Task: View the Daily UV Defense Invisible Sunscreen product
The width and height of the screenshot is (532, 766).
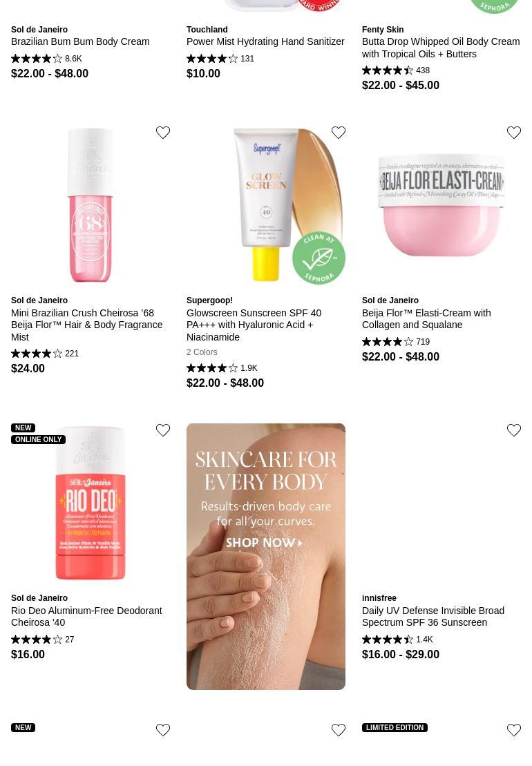Action: [x=433, y=617]
